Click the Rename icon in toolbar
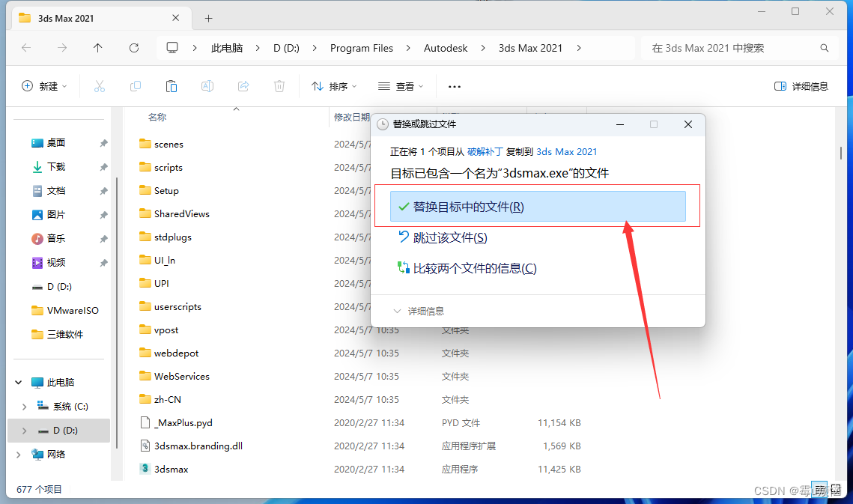 tap(207, 86)
